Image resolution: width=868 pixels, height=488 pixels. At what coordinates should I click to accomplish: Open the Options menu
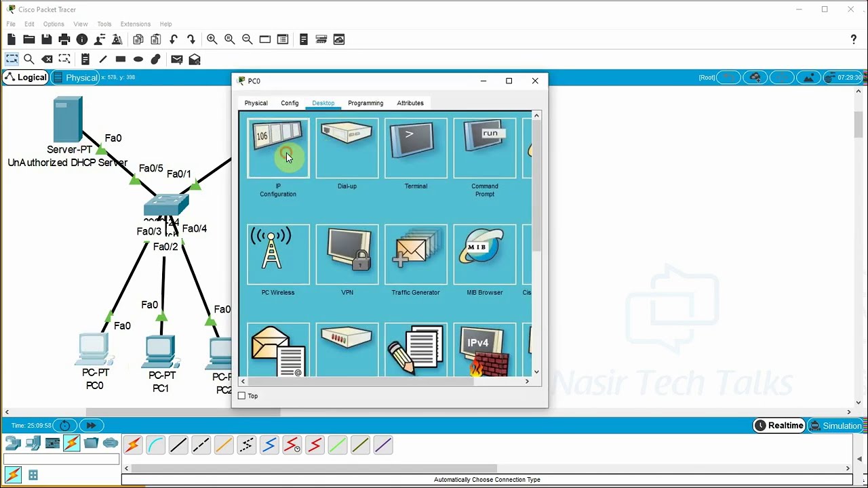pyautogui.click(x=54, y=24)
